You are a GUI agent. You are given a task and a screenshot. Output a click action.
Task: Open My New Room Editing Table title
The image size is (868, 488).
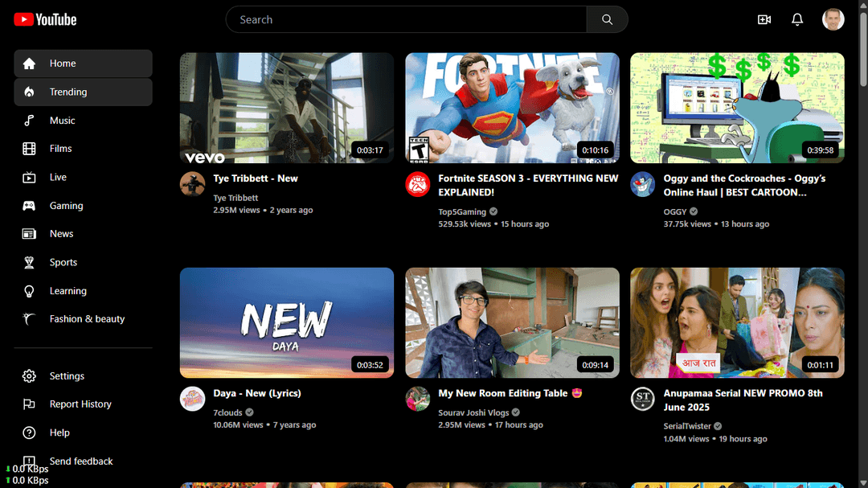point(510,393)
